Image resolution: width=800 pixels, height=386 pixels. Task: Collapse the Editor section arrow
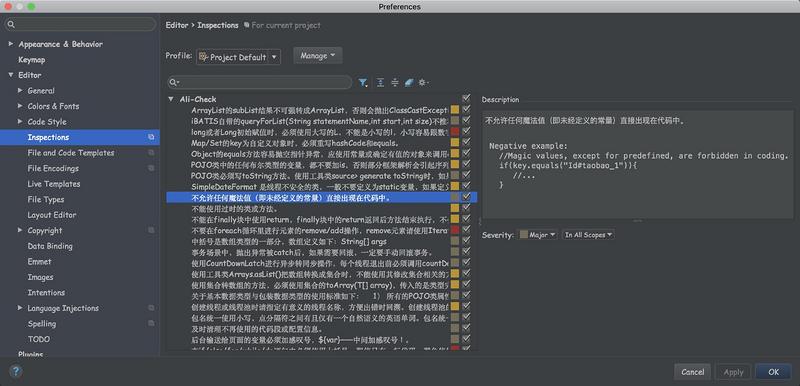pos(11,75)
